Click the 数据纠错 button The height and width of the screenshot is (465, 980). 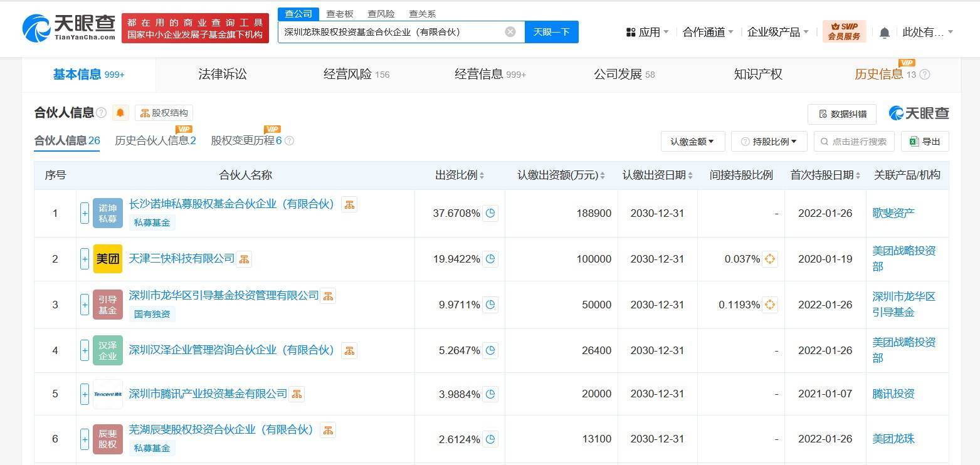(841, 113)
